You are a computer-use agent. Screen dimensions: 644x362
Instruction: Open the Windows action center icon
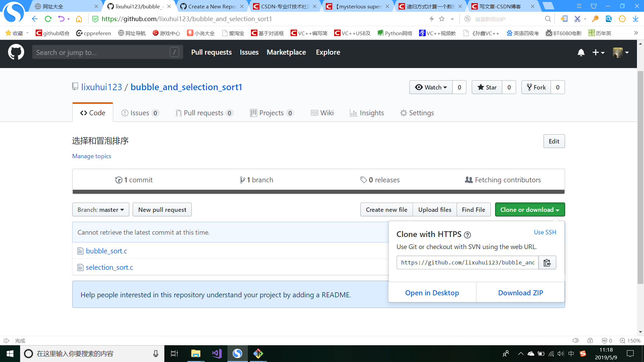630,353
